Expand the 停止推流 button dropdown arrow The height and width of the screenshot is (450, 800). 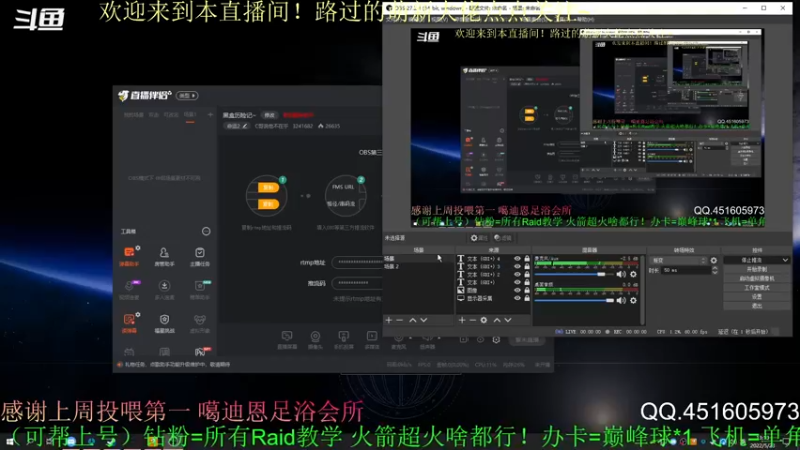785,260
